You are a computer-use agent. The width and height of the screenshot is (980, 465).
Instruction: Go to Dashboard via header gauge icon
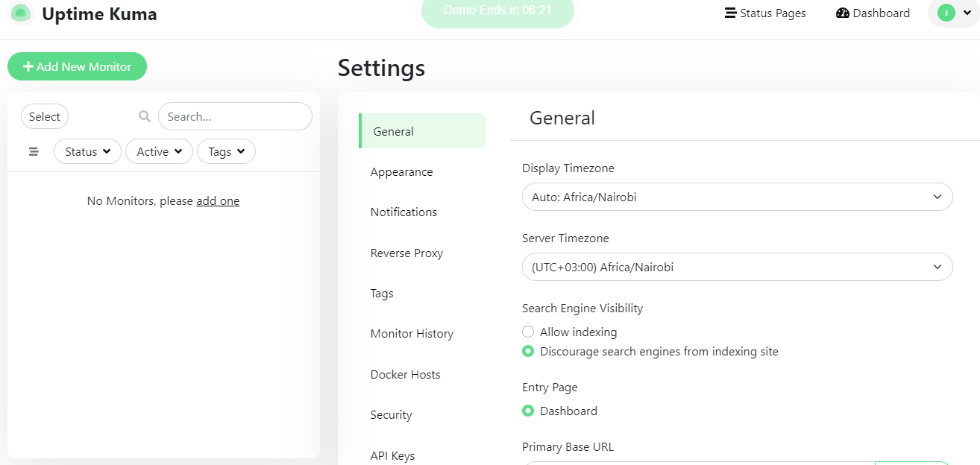(x=844, y=13)
